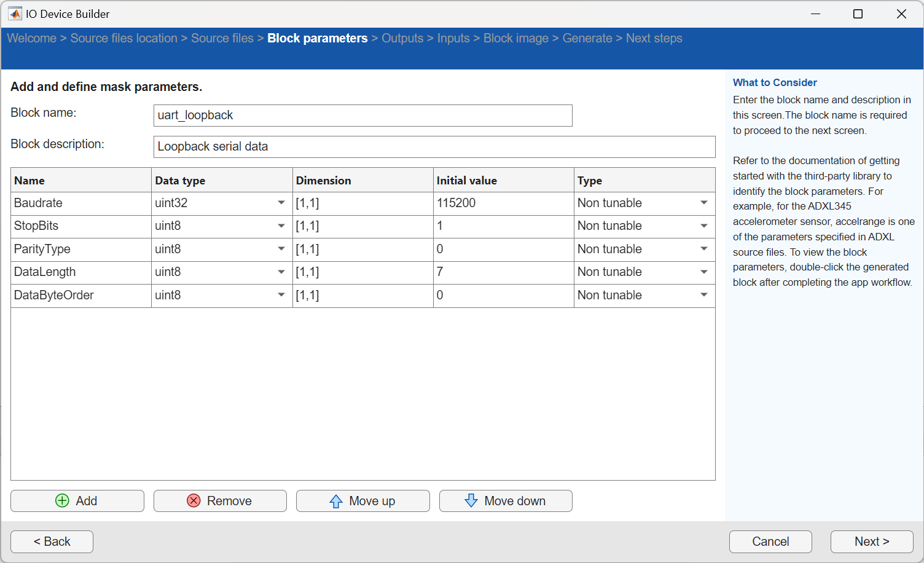Image resolution: width=924 pixels, height=563 pixels.
Task: Click the MATLAB icon in title bar
Action: pyautogui.click(x=15, y=14)
